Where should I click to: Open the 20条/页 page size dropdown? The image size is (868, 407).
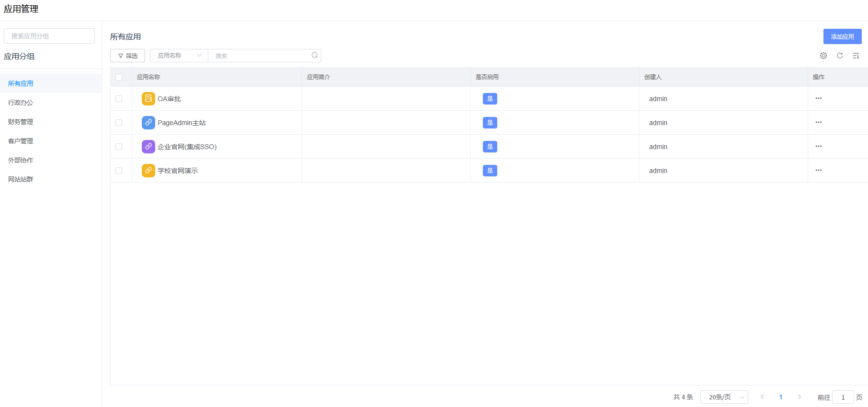[724, 397]
